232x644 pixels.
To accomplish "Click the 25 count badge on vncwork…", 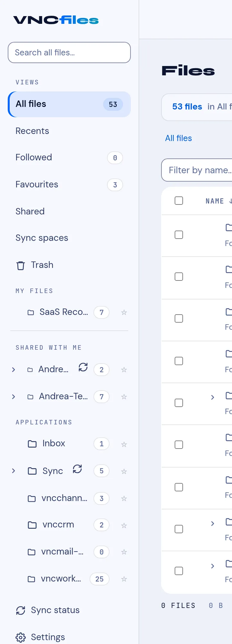I will (x=100, y=579).
